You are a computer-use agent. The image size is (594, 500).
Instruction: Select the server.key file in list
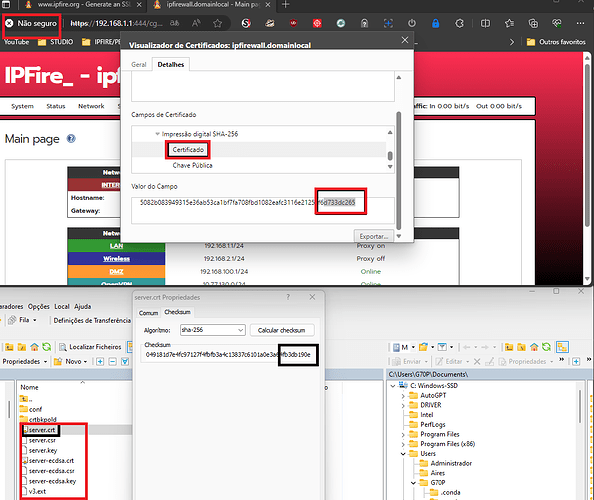pos(43,450)
